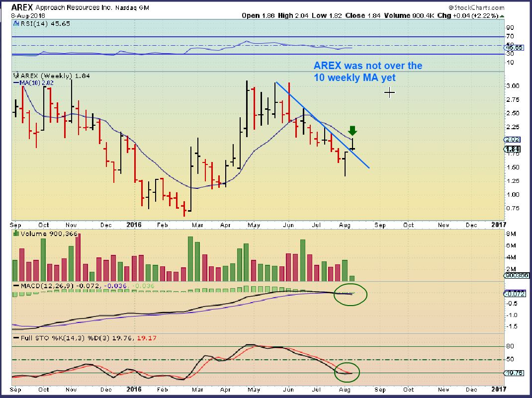Click the 3.00 price axis label
532x398 pixels.
point(513,86)
